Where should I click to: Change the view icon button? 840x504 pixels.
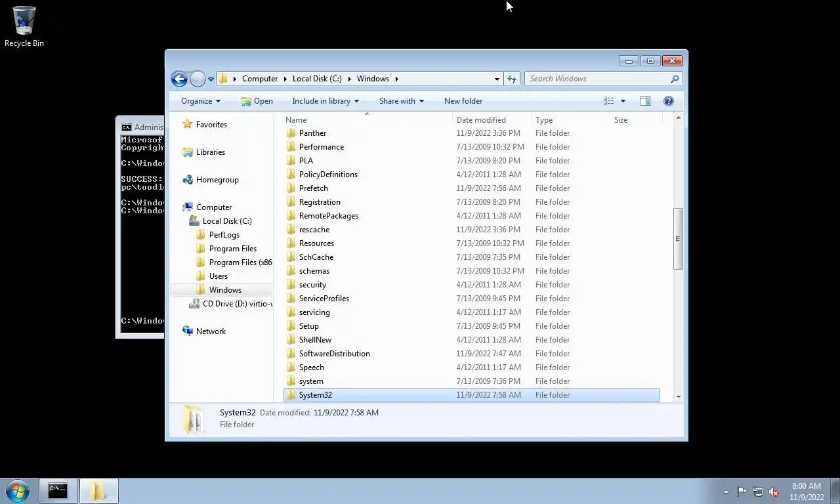[609, 101]
